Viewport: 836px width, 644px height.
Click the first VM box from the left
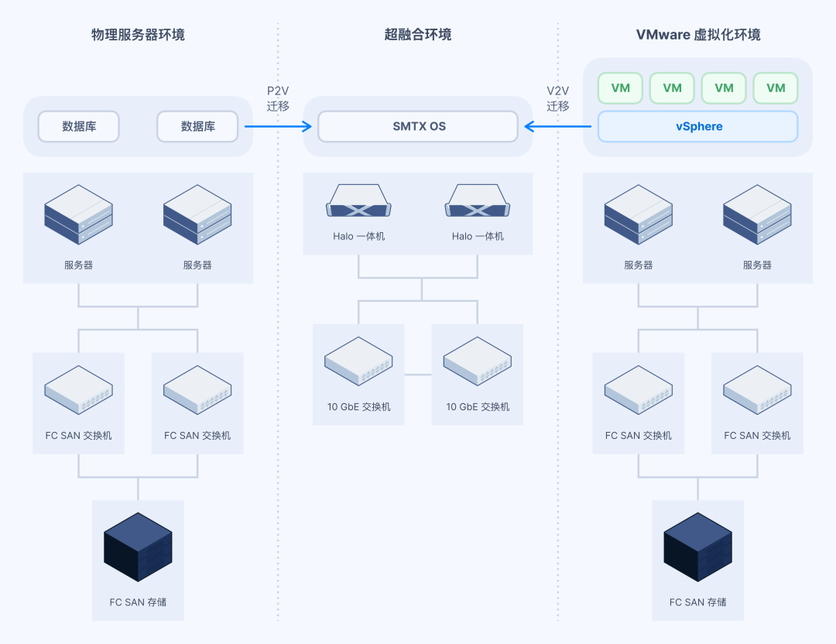(x=620, y=88)
